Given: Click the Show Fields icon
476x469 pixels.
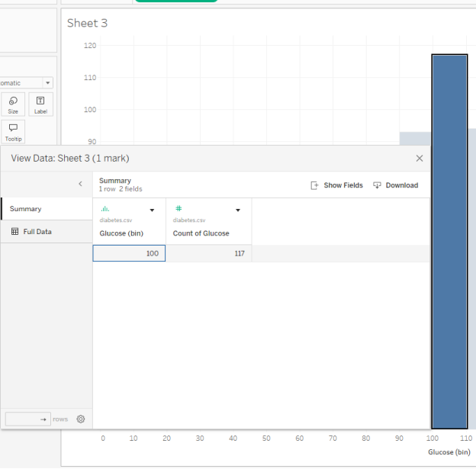Looking at the screenshot, I should click(314, 185).
